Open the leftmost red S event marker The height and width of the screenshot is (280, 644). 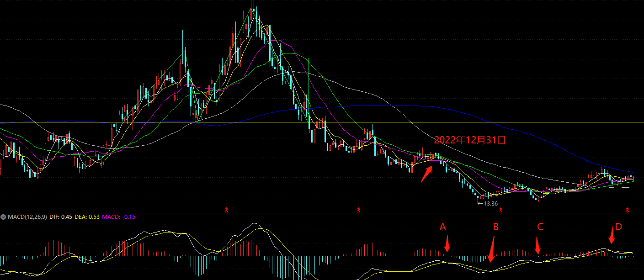coord(226,210)
